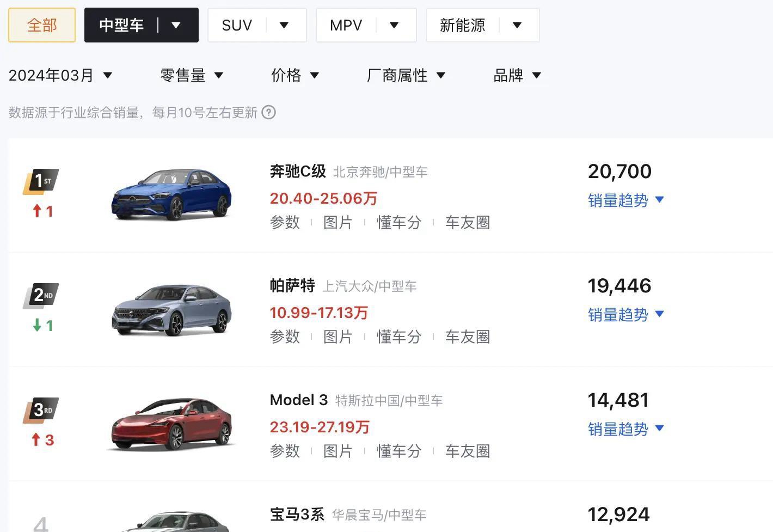Expand the 新能源 dropdown arrow

tap(517, 25)
